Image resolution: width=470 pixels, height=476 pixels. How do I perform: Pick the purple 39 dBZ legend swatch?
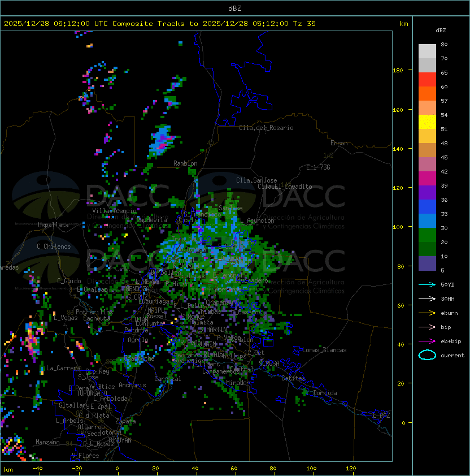pyautogui.click(x=427, y=192)
